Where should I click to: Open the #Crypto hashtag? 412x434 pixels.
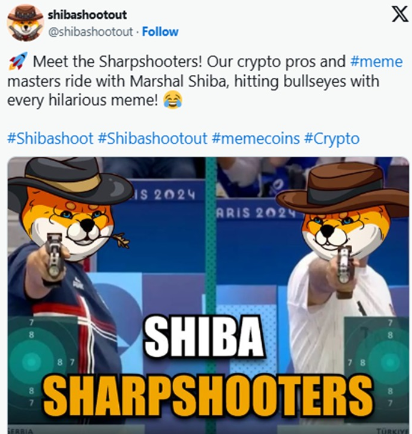332,138
